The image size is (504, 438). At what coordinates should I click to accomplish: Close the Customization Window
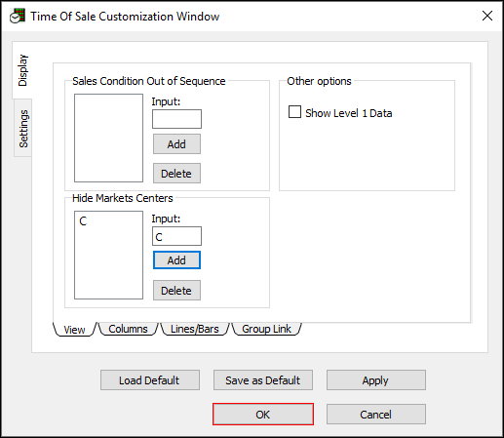[x=487, y=16]
